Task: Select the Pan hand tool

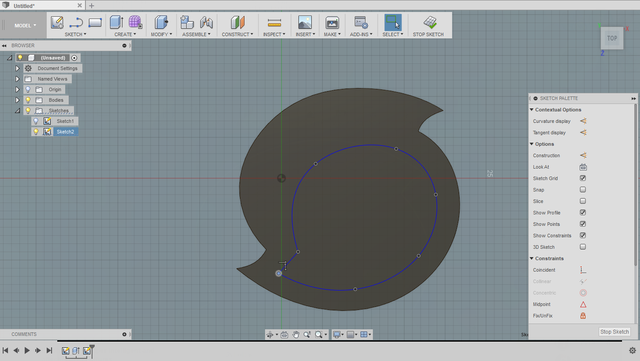Action: point(296,334)
